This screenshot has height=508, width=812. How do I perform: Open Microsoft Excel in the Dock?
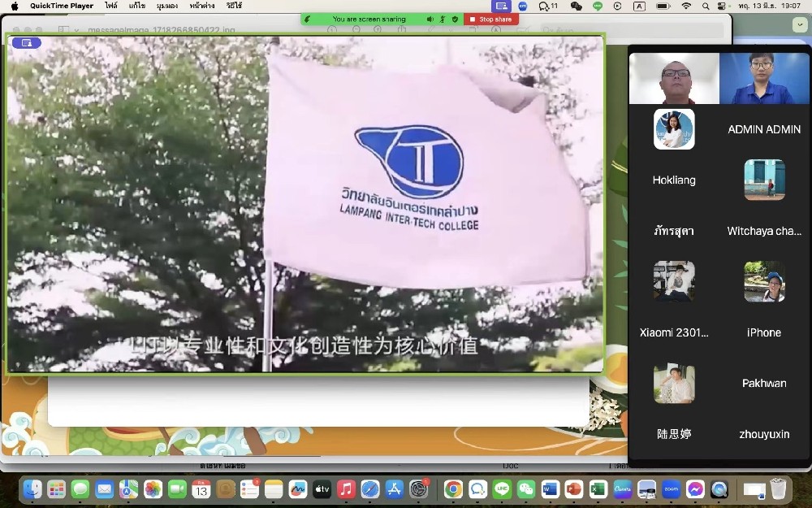click(598, 488)
